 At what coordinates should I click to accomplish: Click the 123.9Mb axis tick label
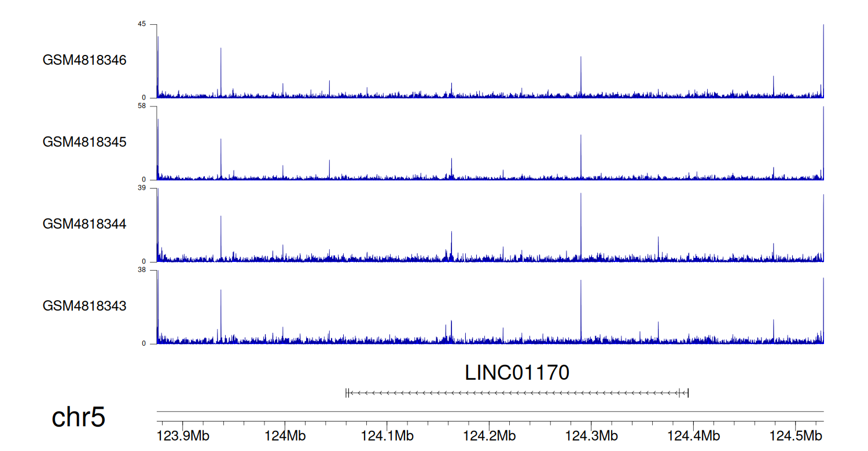[x=183, y=435]
